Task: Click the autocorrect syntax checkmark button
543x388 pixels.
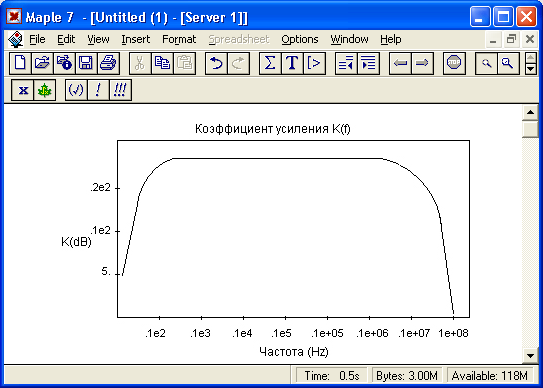Action: coord(76,90)
